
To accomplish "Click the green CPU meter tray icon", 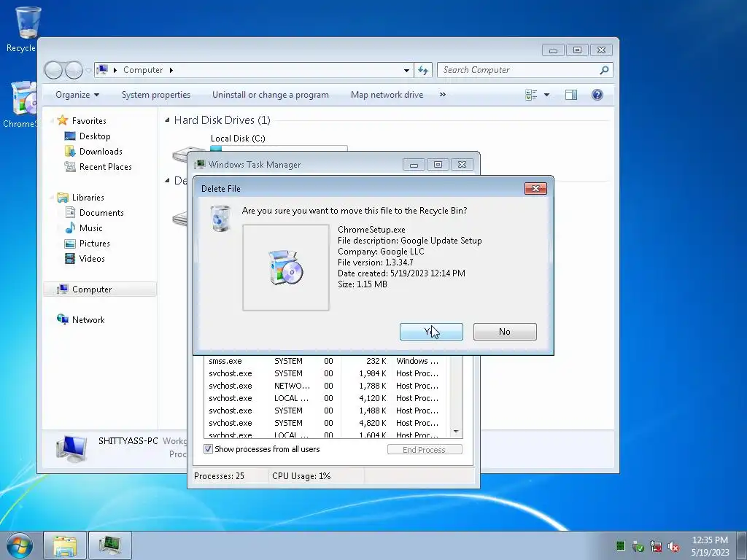I will 620,545.
